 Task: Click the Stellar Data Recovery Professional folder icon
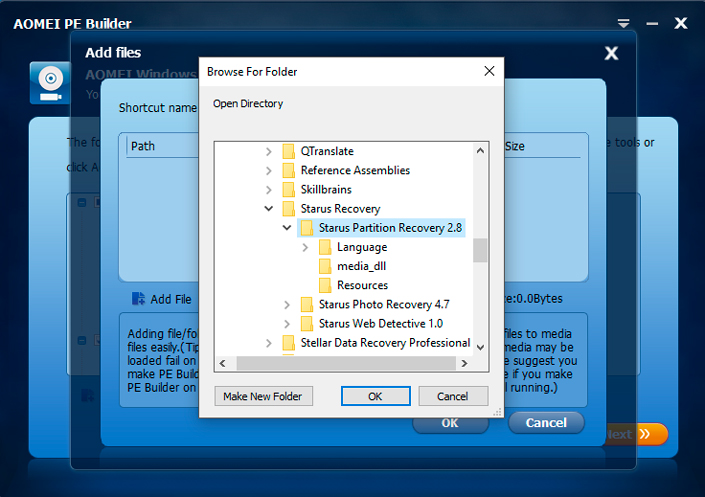point(288,343)
